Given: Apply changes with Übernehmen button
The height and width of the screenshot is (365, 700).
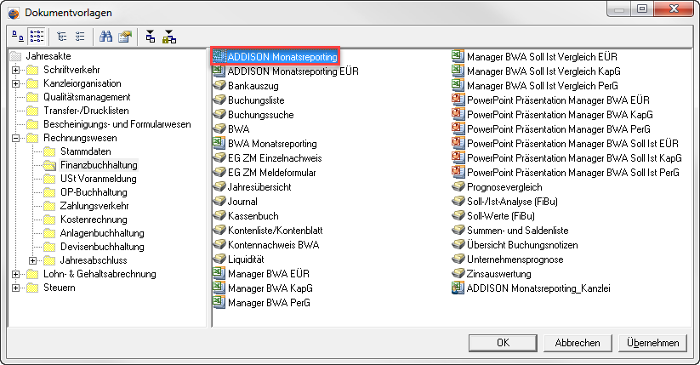Looking at the screenshot, I should point(652,343).
